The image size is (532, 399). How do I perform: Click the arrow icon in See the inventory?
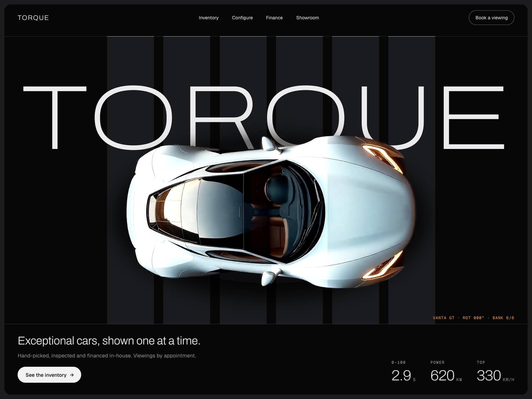point(72,375)
